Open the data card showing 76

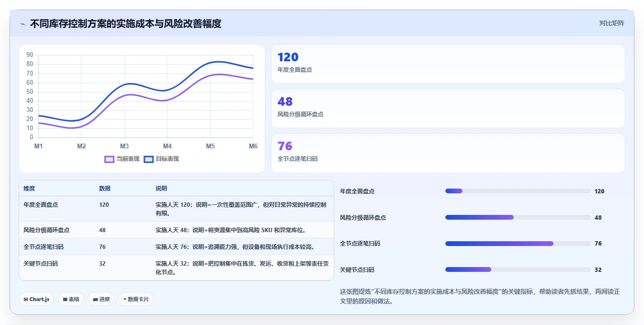click(x=448, y=153)
